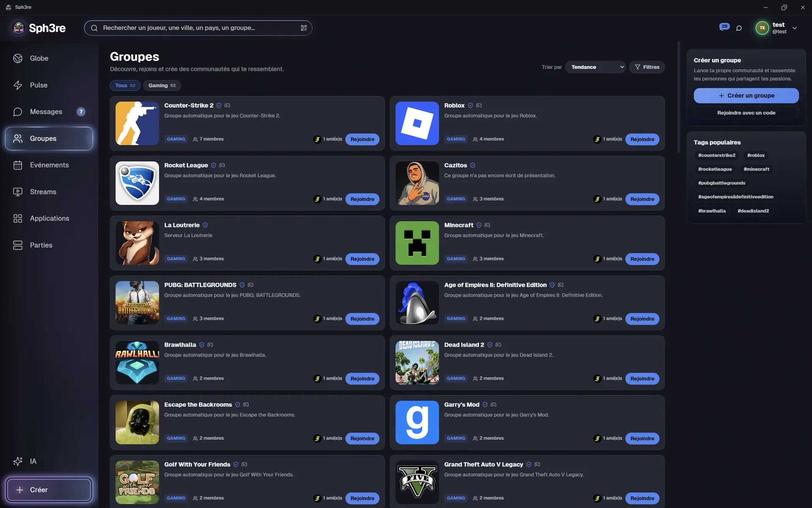This screenshot has width=812, height=508.
Task: Open the La Loutrerie group thumbnail
Action: pos(137,243)
